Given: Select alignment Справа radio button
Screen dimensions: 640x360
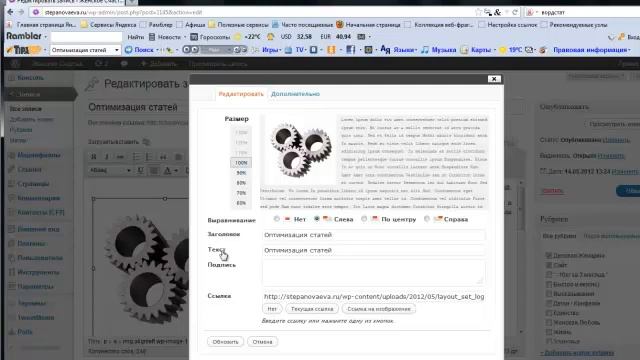Looking at the screenshot, I should 427,219.
